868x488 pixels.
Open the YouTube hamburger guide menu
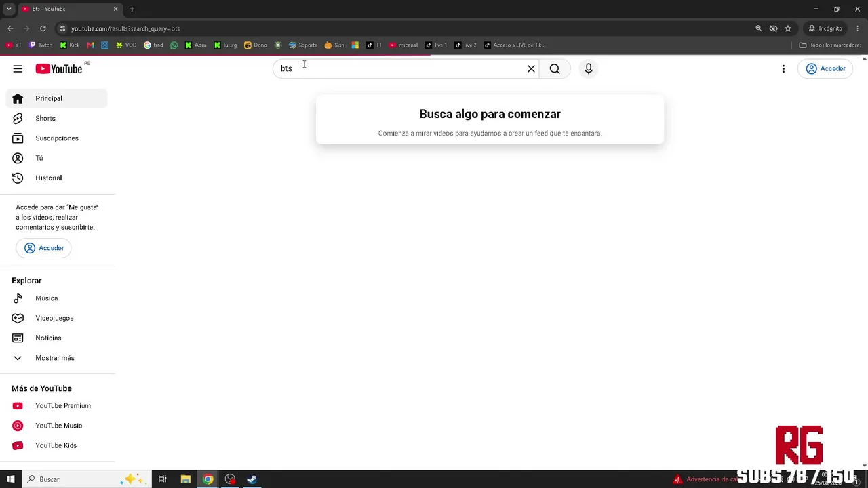(18, 68)
